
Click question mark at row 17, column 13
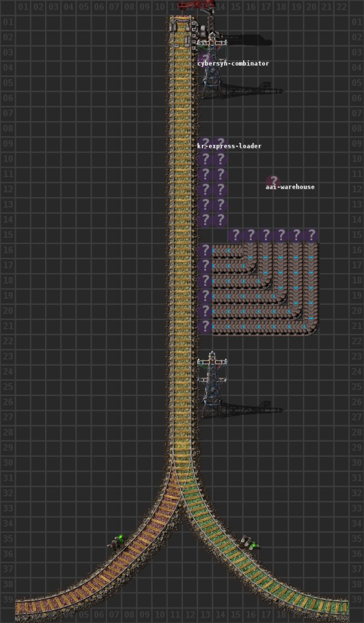[205, 265]
